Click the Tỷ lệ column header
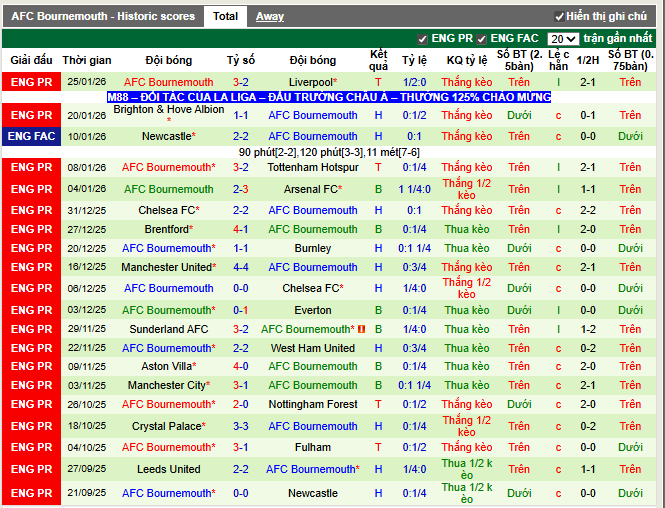The height and width of the screenshot is (508, 665). pos(414,60)
